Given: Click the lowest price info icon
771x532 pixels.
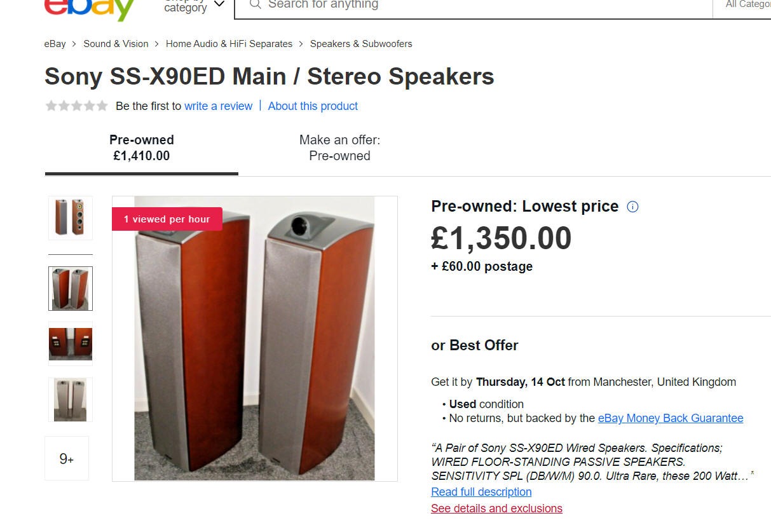Looking at the screenshot, I should point(632,207).
